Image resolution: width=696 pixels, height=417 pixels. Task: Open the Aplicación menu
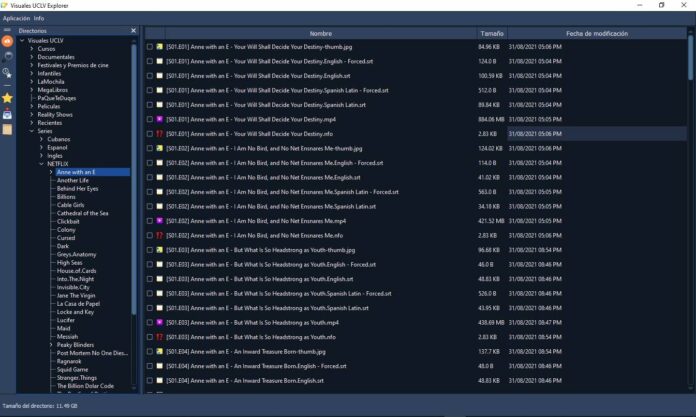pyautogui.click(x=16, y=18)
